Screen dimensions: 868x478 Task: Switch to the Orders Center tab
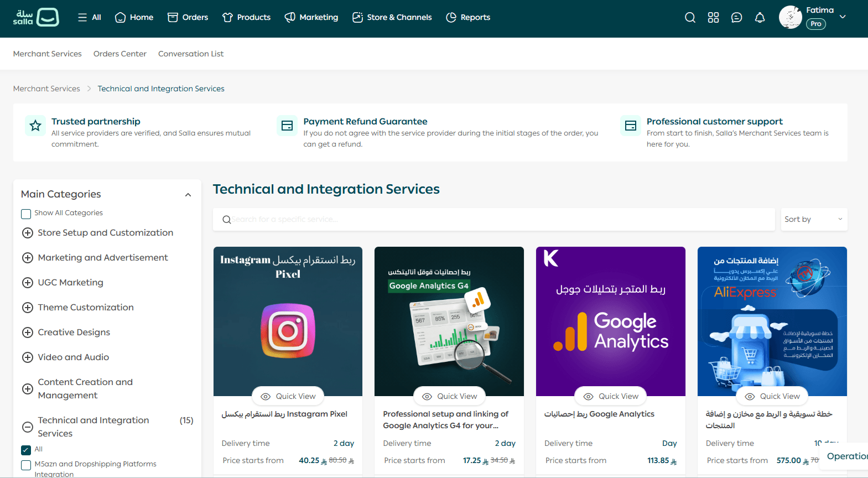[x=119, y=54]
